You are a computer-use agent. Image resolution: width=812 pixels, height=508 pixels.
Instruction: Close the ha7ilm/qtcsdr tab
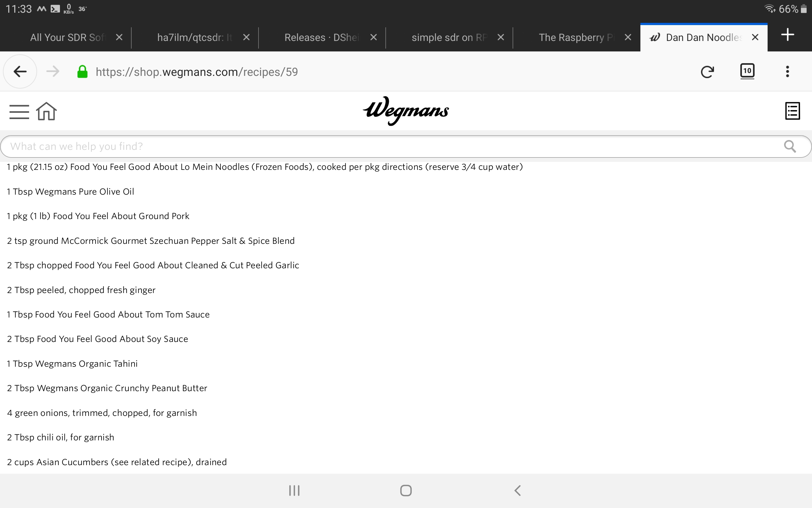(x=246, y=37)
